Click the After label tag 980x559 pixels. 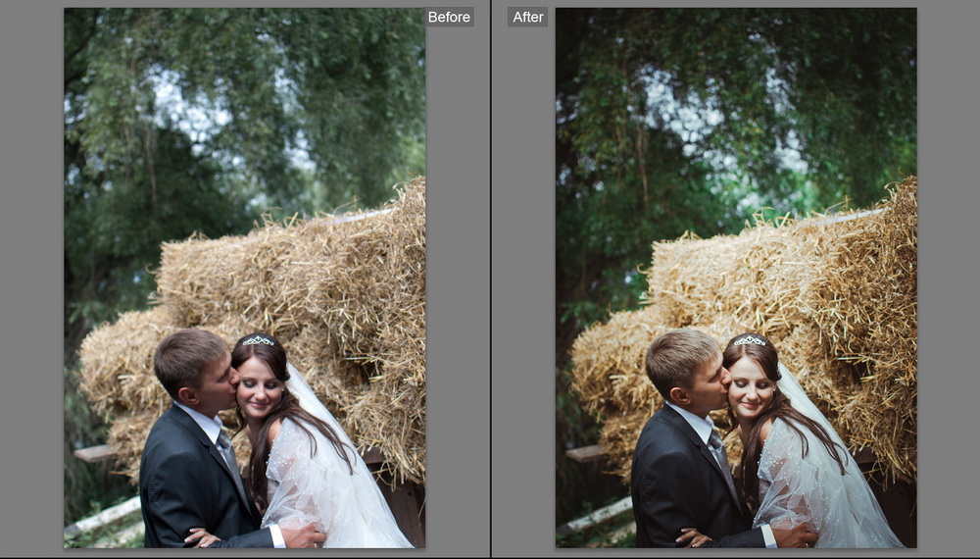(527, 17)
